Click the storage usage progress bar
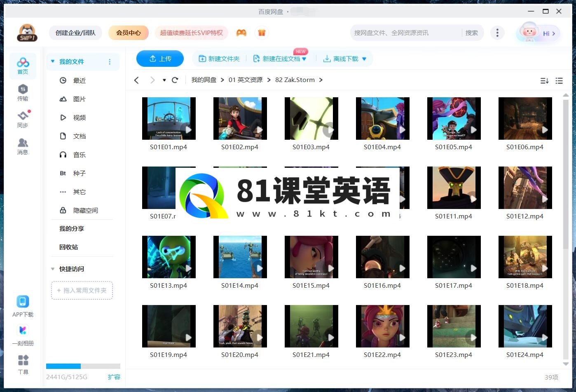This screenshot has height=392, width=576. click(x=83, y=366)
